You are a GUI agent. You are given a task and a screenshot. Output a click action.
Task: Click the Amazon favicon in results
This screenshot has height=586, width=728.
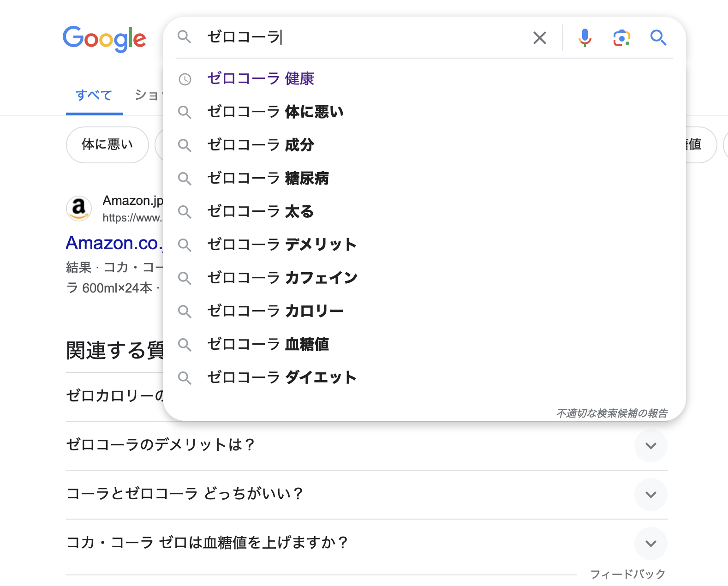pyautogui.click(x=79, y=209)
